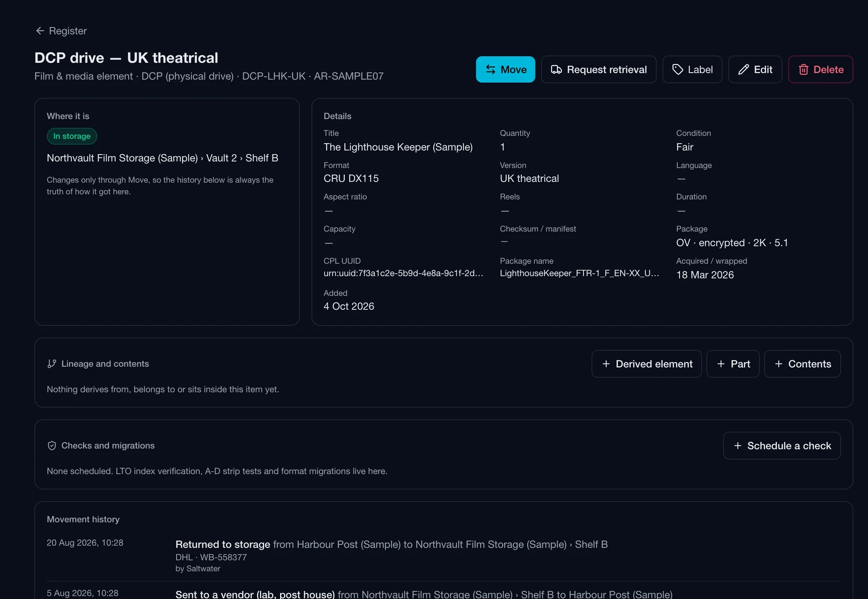Open the Label button
868x599 pixels.
pyautogui.click(x=692, y=69)
